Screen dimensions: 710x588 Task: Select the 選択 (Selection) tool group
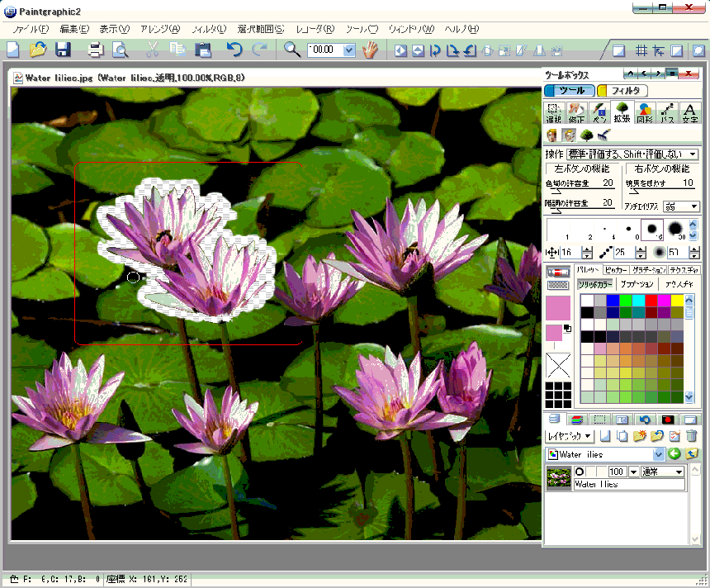[553, 113]
